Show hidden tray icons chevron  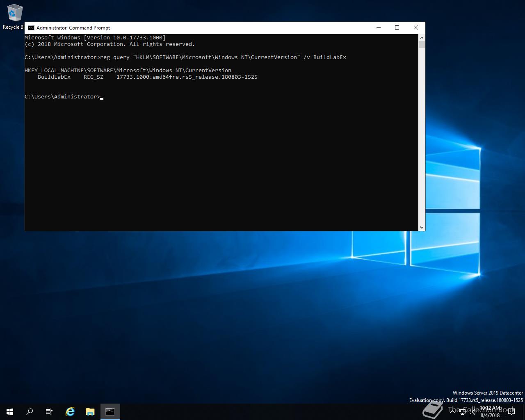click(x=453, y=412)
